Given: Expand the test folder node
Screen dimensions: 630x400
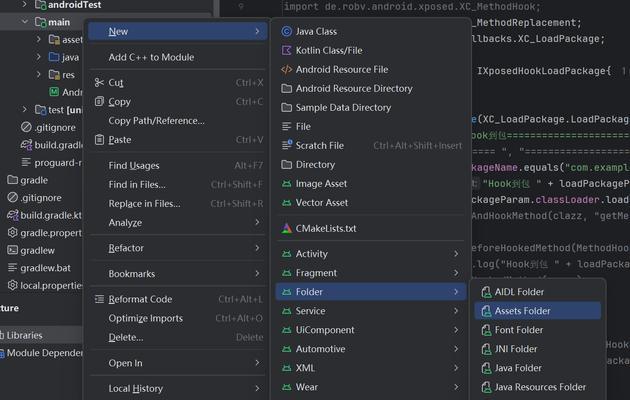Looking at the screenshot, I should click(x=25, y=109).
